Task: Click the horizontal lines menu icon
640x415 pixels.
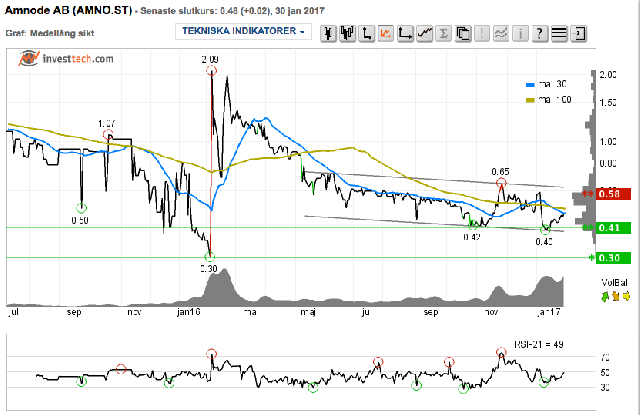Action: point(559,33)
